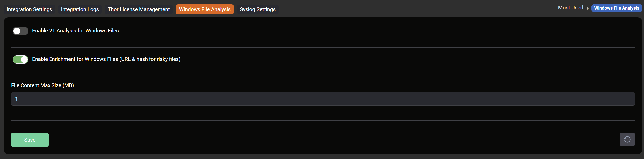Disable Enrichment for Windows Files toggle

[20, 59]
